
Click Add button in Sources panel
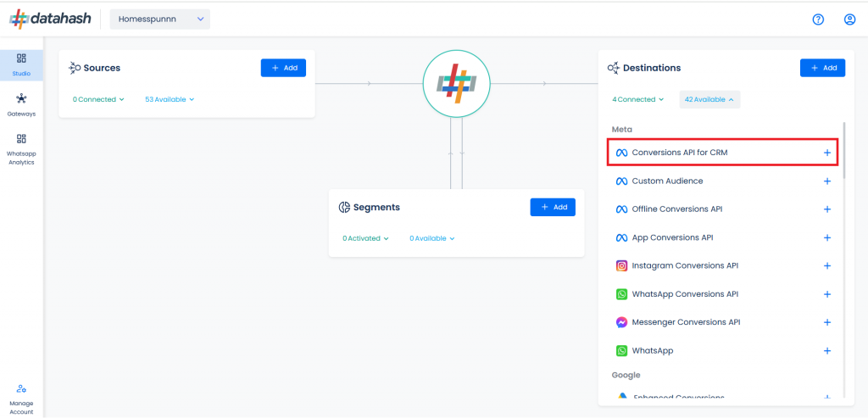coord(283,68)
